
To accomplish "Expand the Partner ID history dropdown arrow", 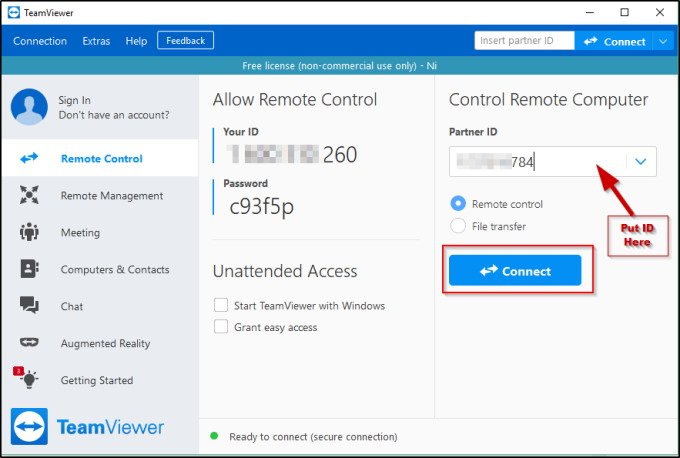I will [641, 162].
